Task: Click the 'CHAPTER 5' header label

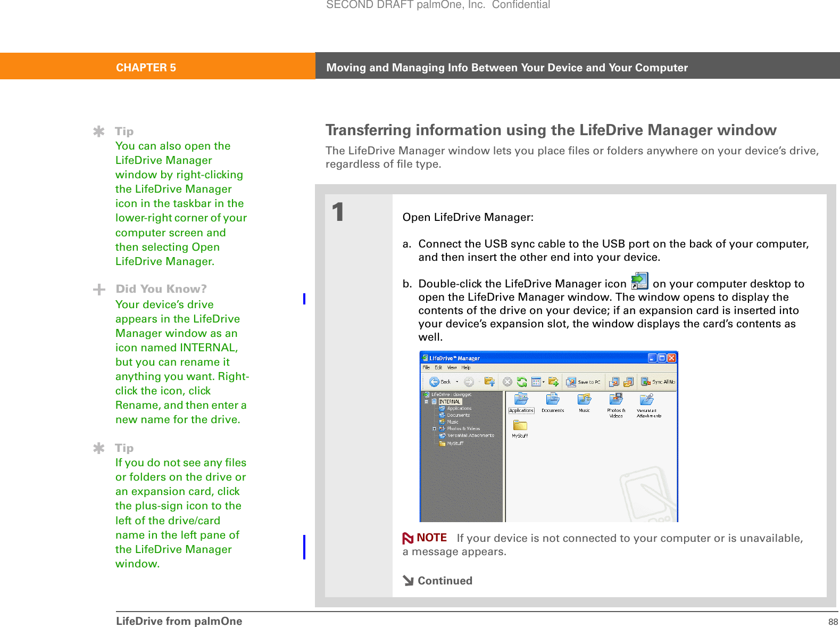Action: coord(146,68)
